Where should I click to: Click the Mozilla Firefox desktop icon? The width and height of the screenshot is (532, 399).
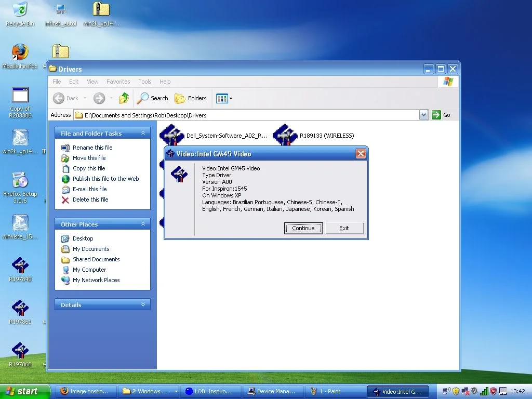tap(20, 56)
